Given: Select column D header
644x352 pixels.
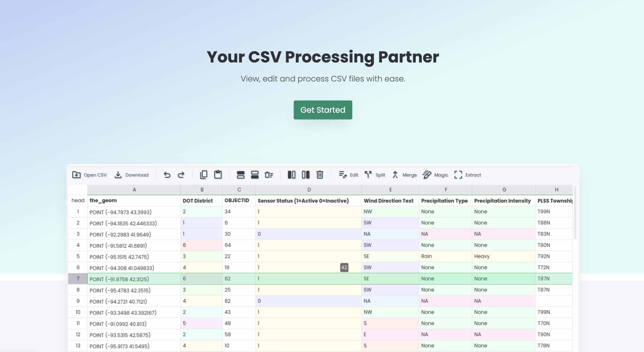Looking at the screenshot, I should click(x=308, y=190).
